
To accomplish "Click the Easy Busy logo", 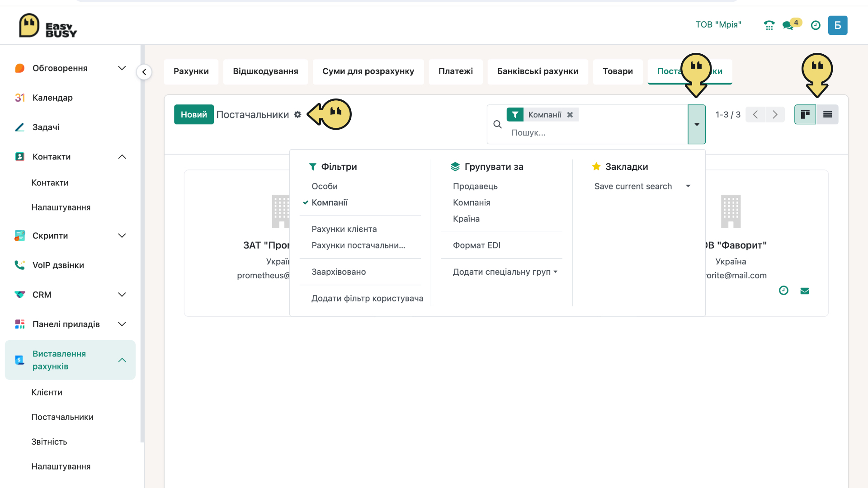I will (48, 25).
